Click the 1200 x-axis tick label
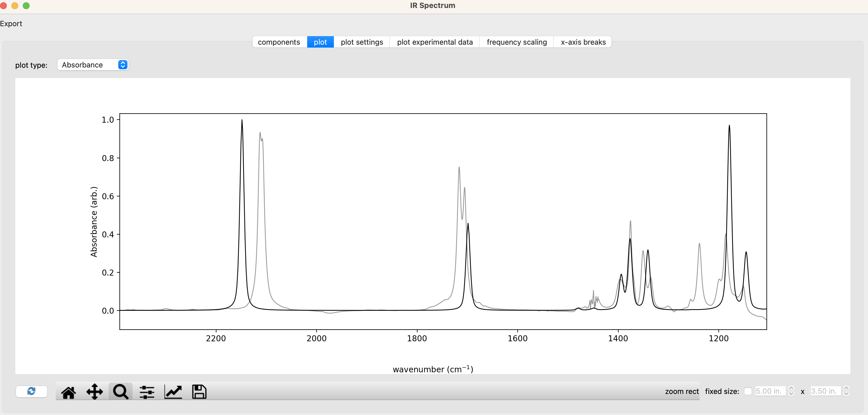The image size is (868, 415). (x=719, y=338)
